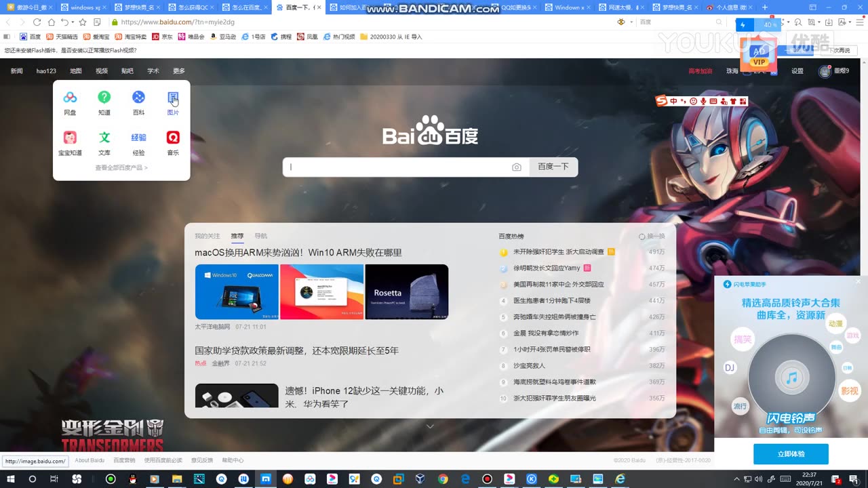Open headline 国家助学贷款政策最新调整
This screenshot has height=488, width=868.
pos(296,350)
